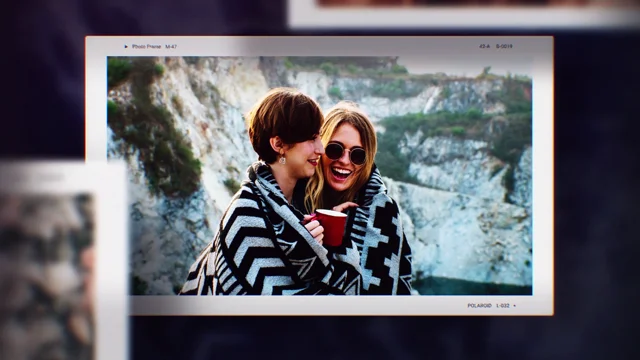Click the "S-0019" serial text

504,46
